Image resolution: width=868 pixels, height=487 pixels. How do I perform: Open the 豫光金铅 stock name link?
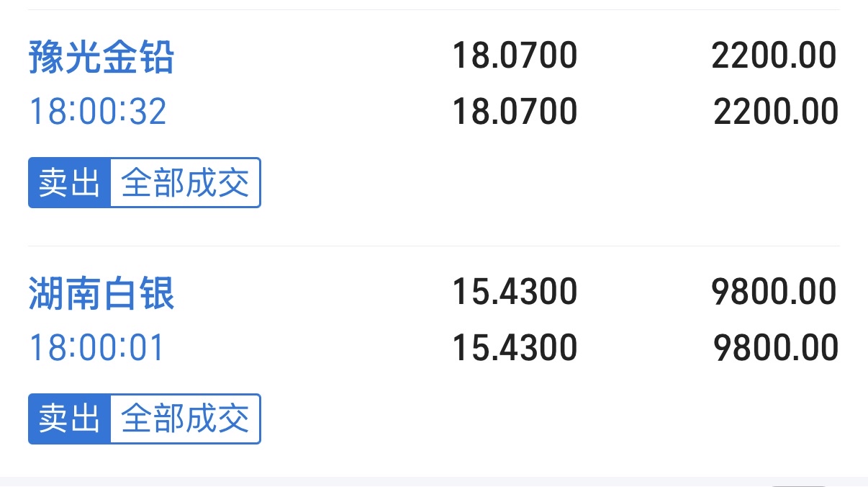pyautogui.click(x=101, y=56)
